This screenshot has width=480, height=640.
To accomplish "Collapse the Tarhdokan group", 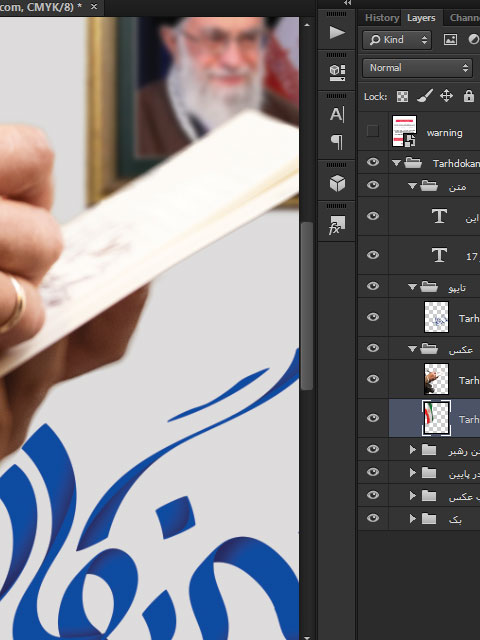I will (x=396, y=163).
